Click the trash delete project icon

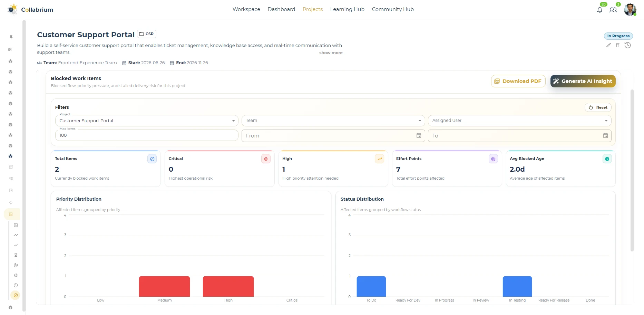[618, 45]
